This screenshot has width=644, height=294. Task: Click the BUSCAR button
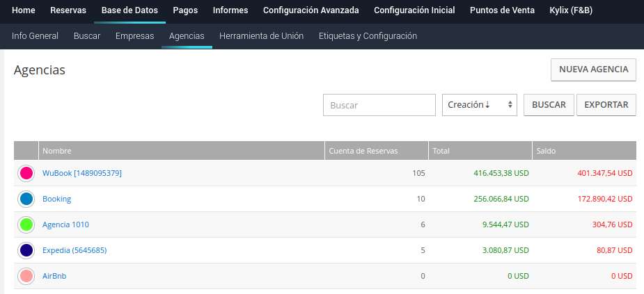pos(549,105)
